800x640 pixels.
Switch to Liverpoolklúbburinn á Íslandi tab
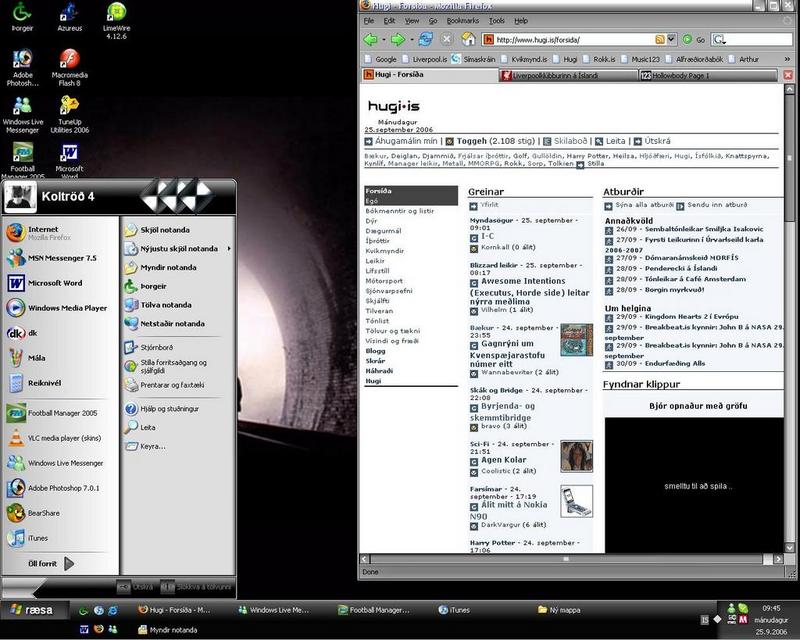568,76
